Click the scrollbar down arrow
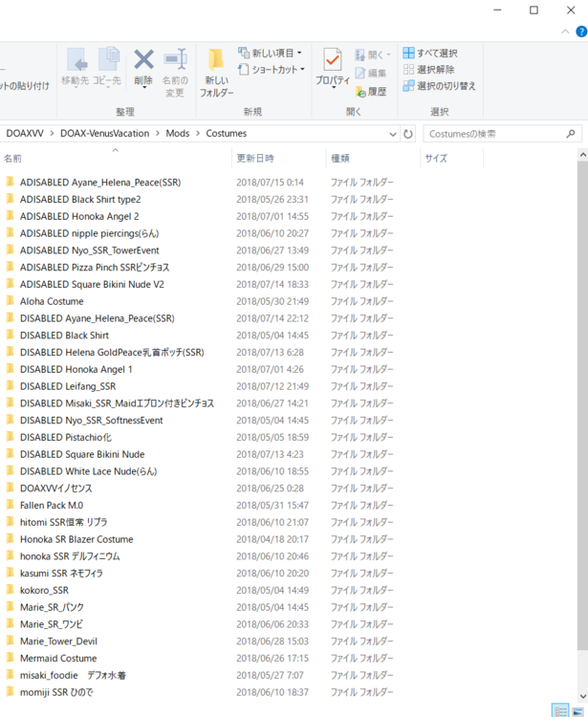The width and height of the screenshot is (588, 717). tap(582, 696)
